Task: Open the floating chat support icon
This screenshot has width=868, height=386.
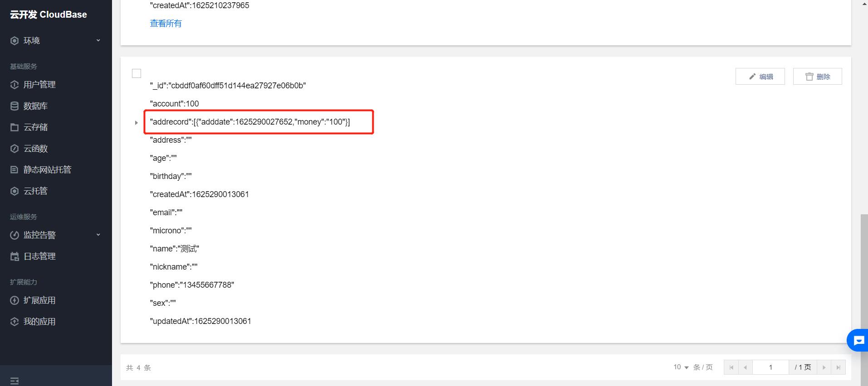Action: click(858, 341)
